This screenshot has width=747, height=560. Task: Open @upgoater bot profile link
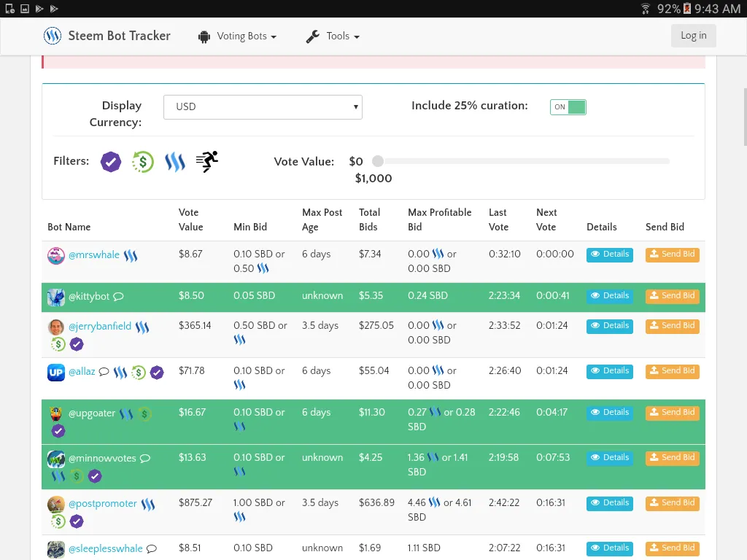pos(92,413)
